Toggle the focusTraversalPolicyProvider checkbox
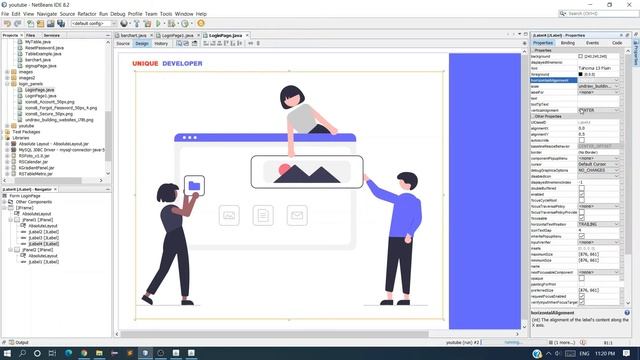This screenshot has height=360, width=640. coord(582,212)
